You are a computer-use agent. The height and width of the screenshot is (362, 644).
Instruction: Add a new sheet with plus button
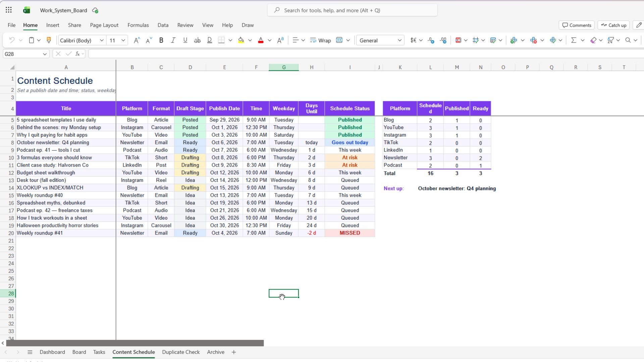[234, 352]
